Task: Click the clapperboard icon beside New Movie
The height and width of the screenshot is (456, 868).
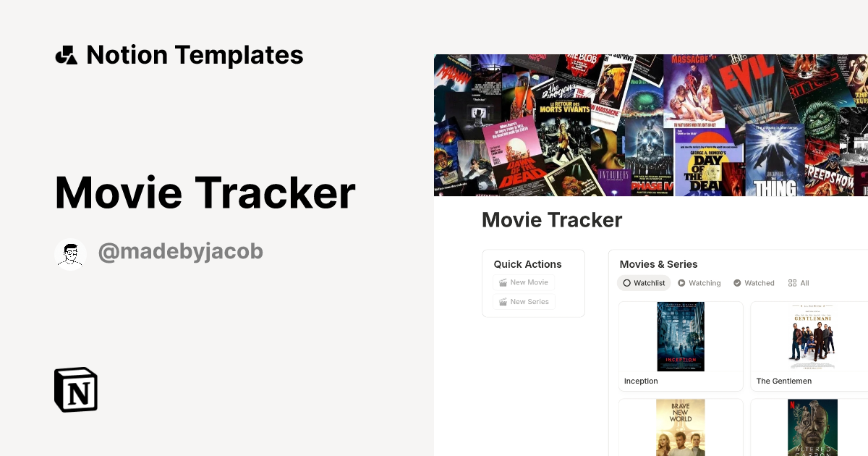Action: tap(503, 282)
